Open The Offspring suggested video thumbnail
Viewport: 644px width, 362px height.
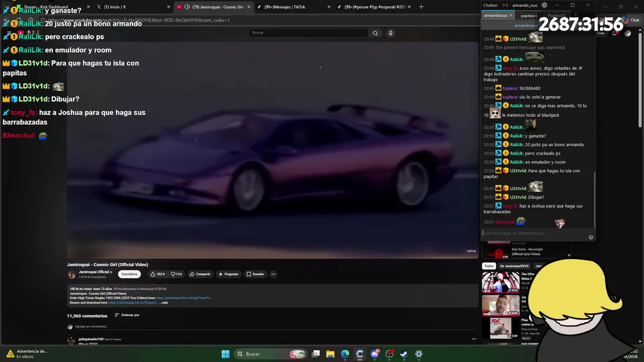[x=501, y=283]
